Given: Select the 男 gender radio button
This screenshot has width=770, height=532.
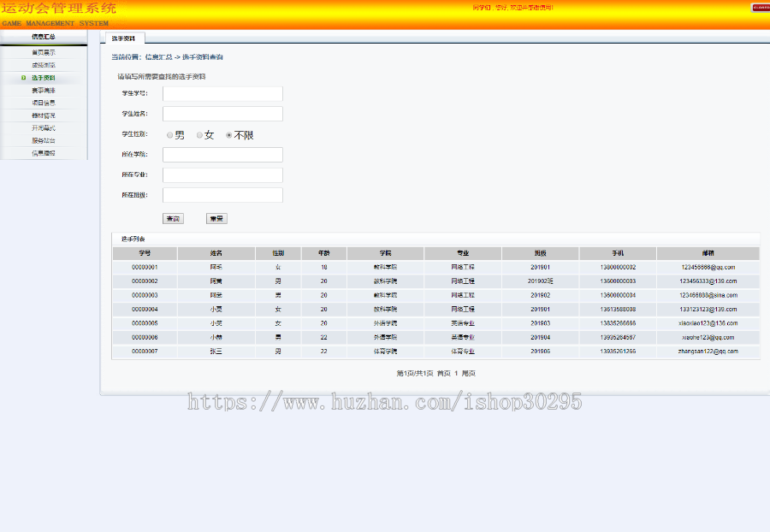Looking at the screenshot, I should pos(169,135).
